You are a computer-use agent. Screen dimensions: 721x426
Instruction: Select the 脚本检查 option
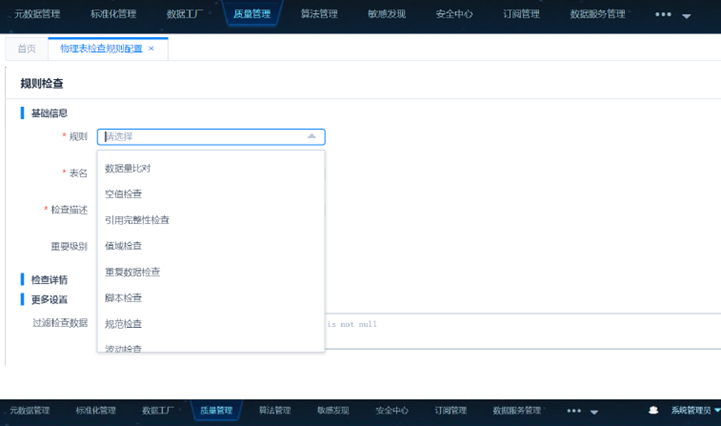click(123, 298)
